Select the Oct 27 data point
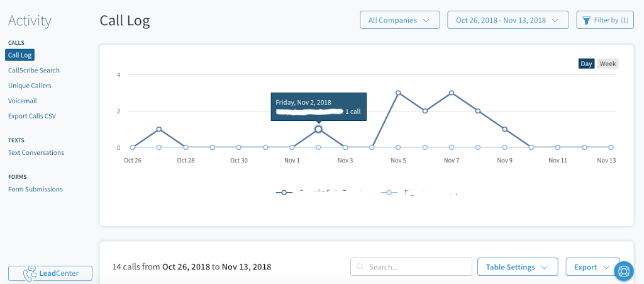Image resolution: width=644 pixels, height=284 pixels. tap(159, 129)
